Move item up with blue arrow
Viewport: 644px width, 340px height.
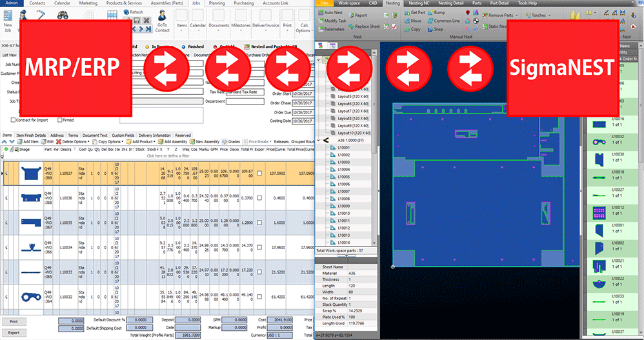point(4,142)
